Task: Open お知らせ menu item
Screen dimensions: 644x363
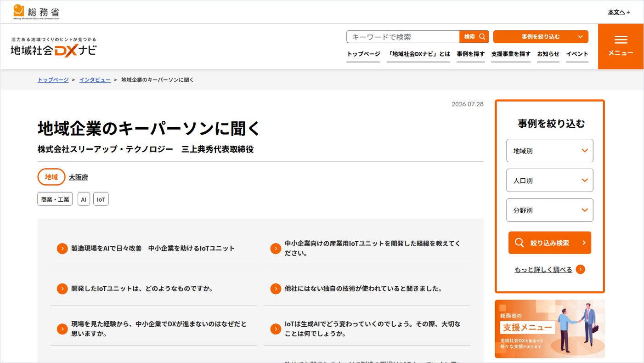Action: pos(548,54)
